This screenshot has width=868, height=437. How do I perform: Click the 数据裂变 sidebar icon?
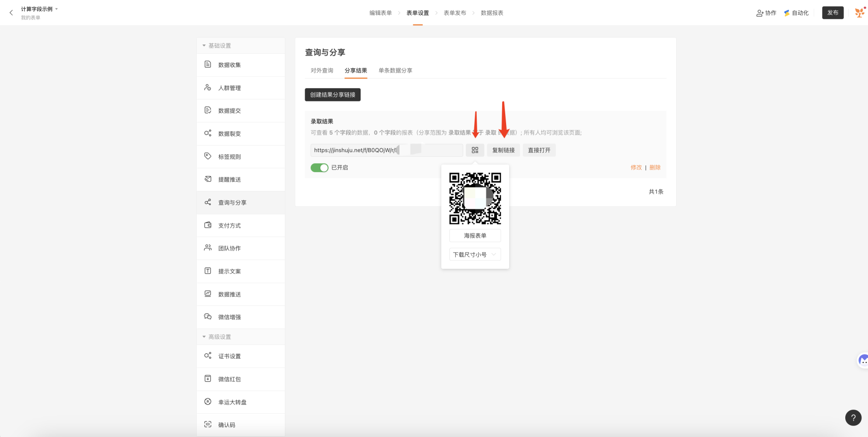coord(208,133)
